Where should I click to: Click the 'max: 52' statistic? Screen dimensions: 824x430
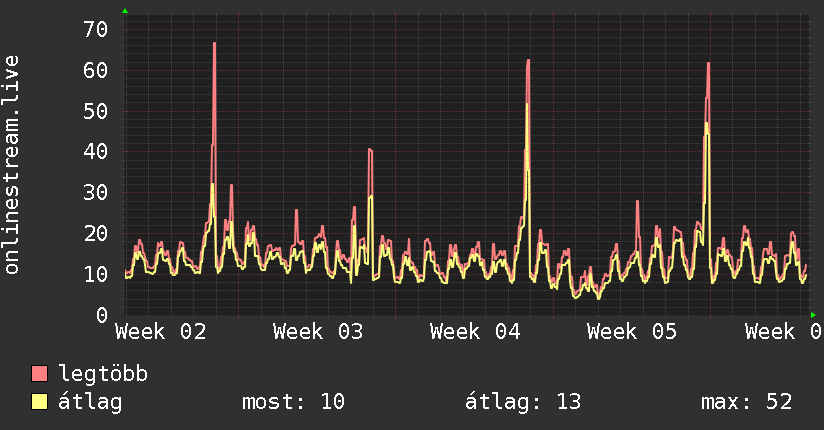[746, 402]
